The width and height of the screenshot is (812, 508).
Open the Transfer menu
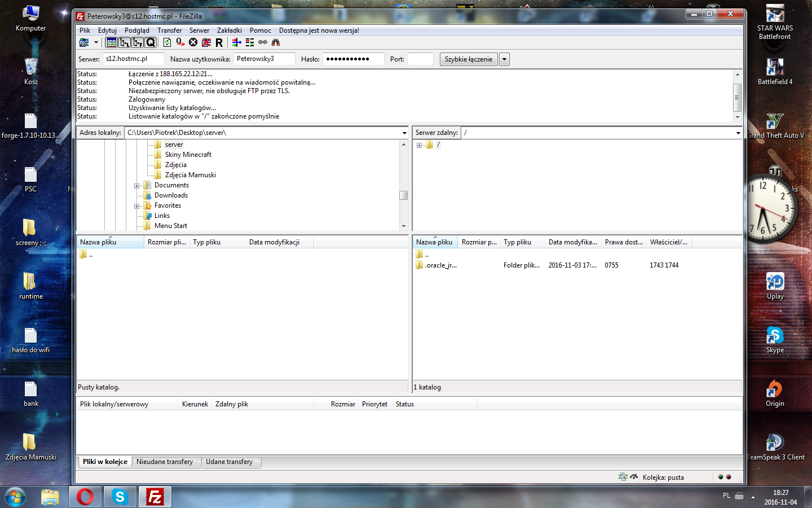169,30
